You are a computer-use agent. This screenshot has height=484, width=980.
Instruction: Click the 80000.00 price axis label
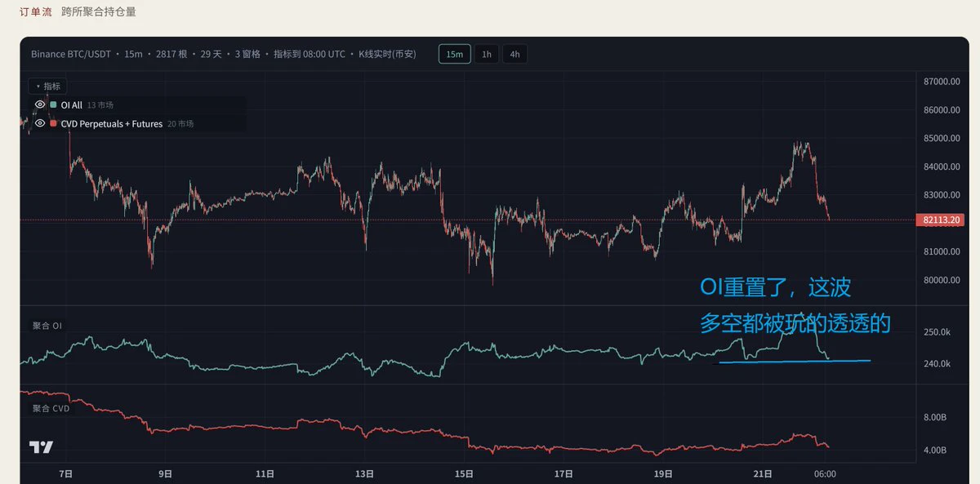click(x=942, y=280)
